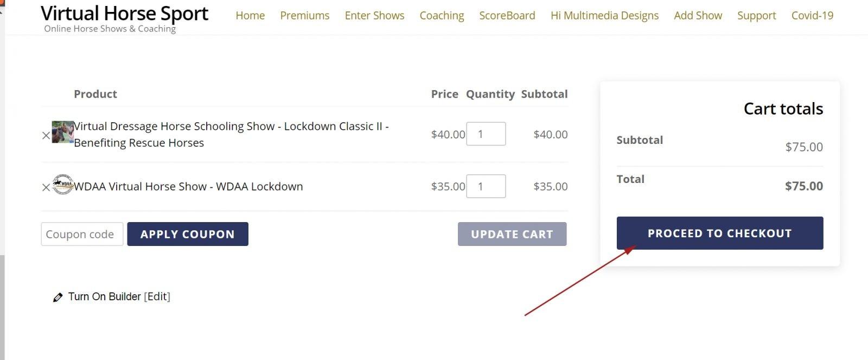Proceed to checkout
This screenshot has width=868, height=360.
pyautogui.click(x=719, y=233)
